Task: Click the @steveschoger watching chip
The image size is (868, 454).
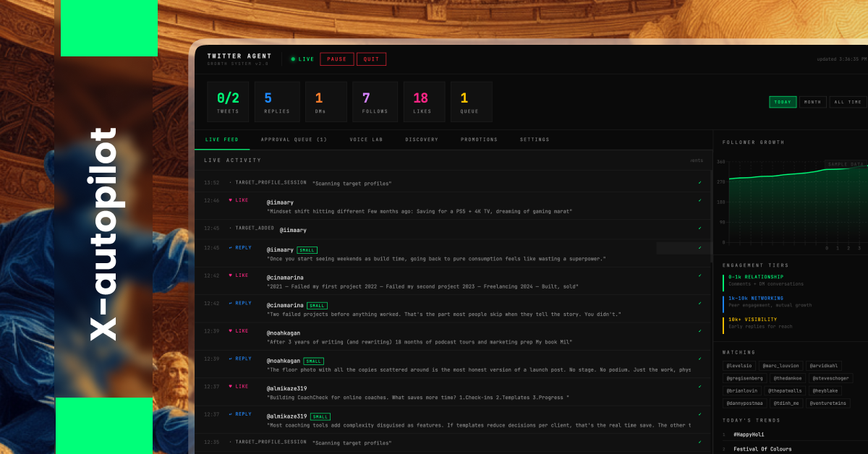Action: 830,378
